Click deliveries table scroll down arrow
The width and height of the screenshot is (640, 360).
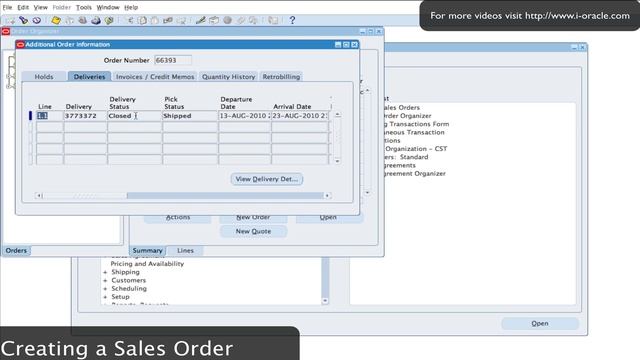coord(338,161)
